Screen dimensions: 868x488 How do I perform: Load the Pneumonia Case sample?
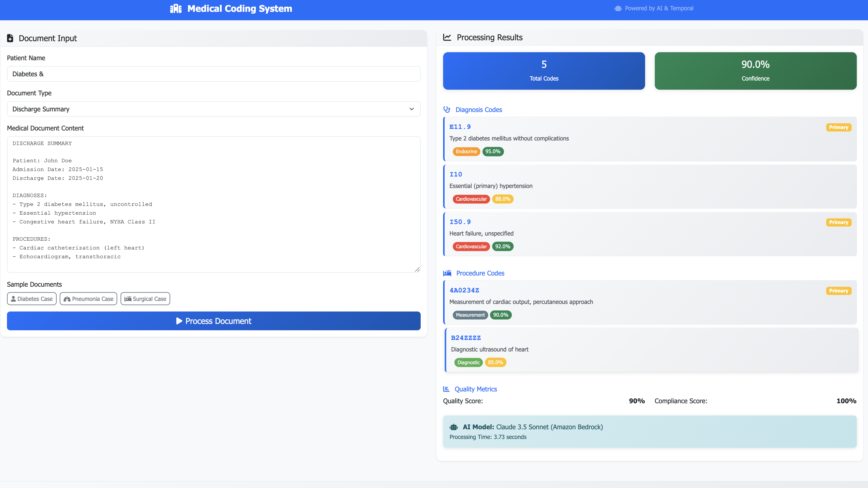click(x=88, y=299)
